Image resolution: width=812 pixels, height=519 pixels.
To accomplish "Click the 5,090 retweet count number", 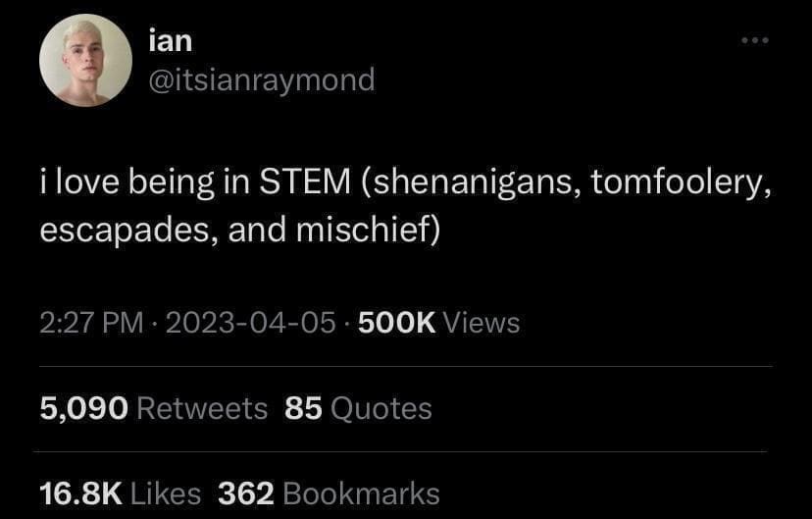I will 83,408.
